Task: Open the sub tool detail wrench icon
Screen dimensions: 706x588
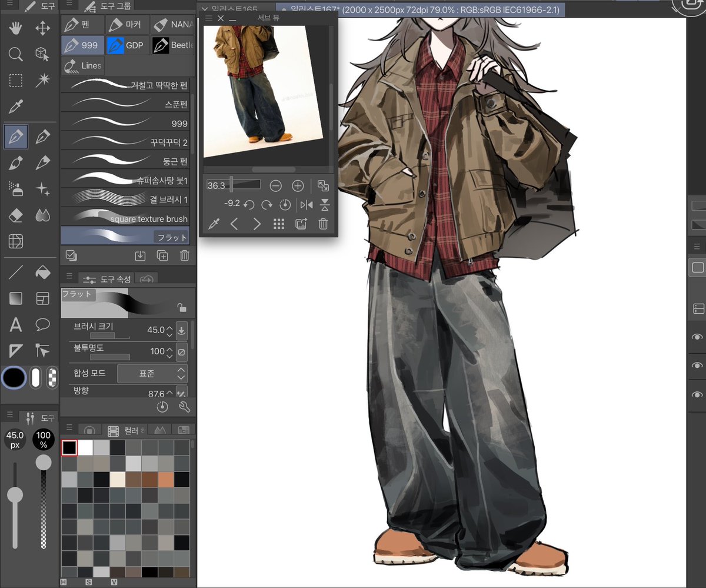Action: tap(184, 407)
